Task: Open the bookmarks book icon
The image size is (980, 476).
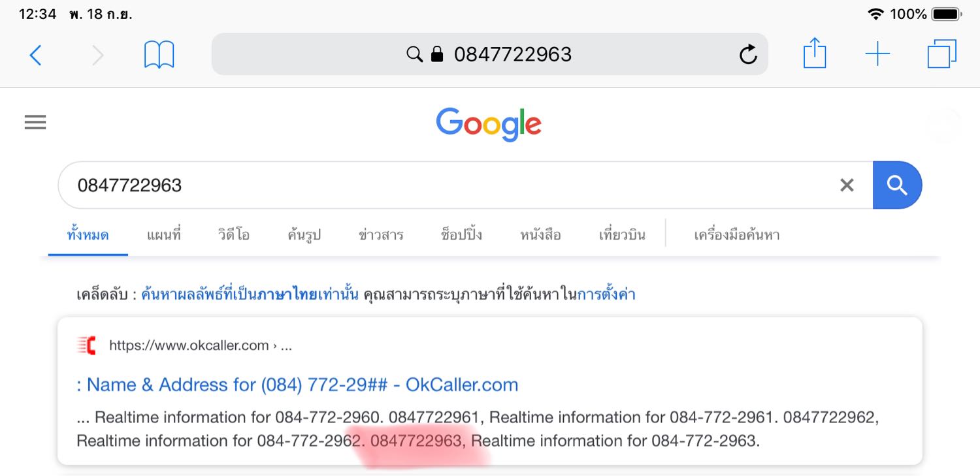Action: pos(159,55)
